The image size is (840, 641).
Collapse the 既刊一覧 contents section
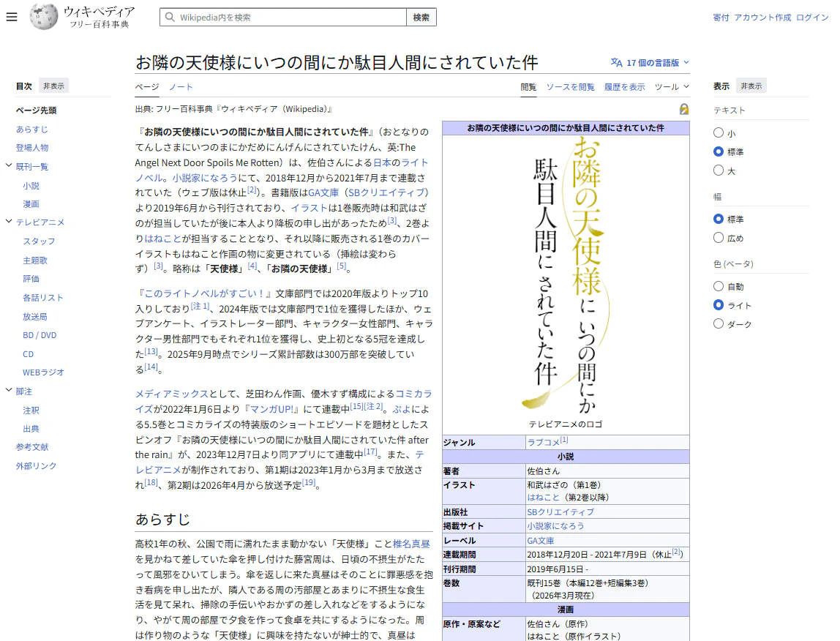(9, 165)
